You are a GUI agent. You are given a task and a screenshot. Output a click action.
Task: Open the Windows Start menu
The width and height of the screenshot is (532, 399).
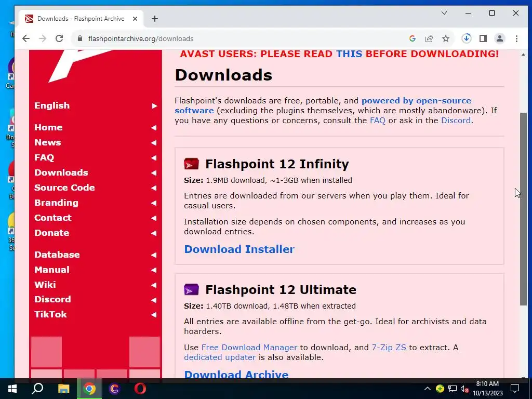tap(12, 389)
